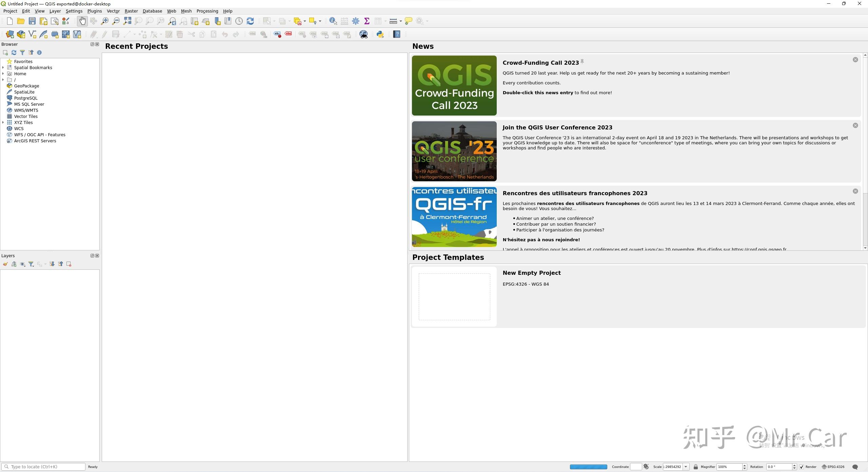Open the Scale dropdown arrow

[686, 467]
